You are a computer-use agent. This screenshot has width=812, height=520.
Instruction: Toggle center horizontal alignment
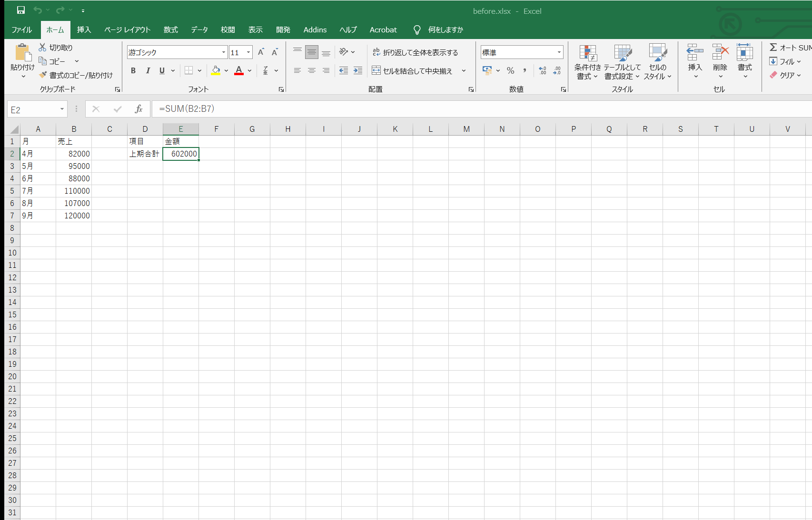pyautogui.click(x=312, y=70)
